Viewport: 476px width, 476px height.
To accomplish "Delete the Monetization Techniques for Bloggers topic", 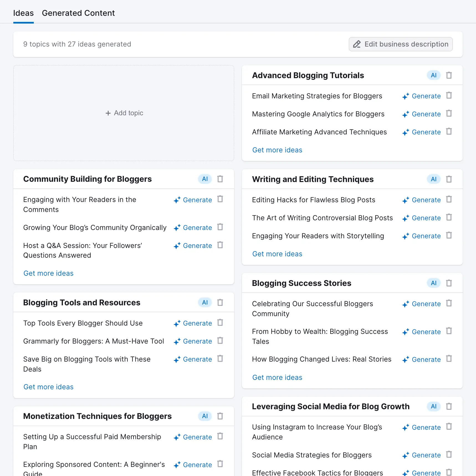I will [220, 416].
